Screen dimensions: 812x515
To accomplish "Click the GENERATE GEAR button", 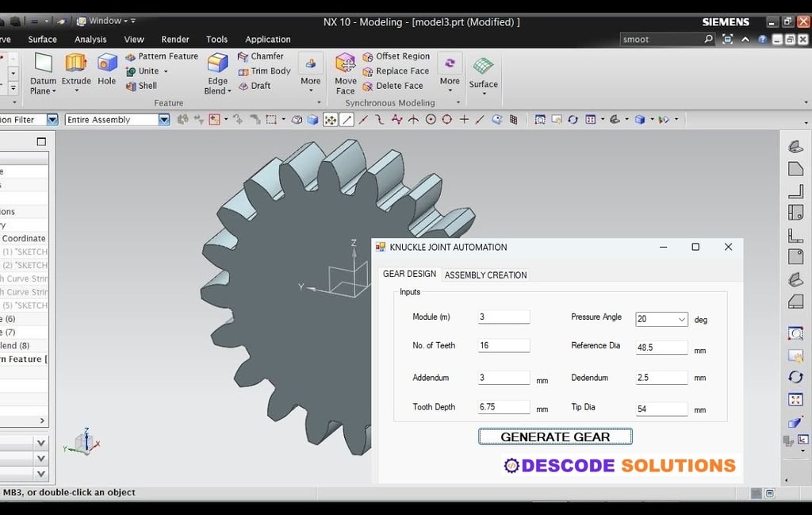I will pos(555,436).
